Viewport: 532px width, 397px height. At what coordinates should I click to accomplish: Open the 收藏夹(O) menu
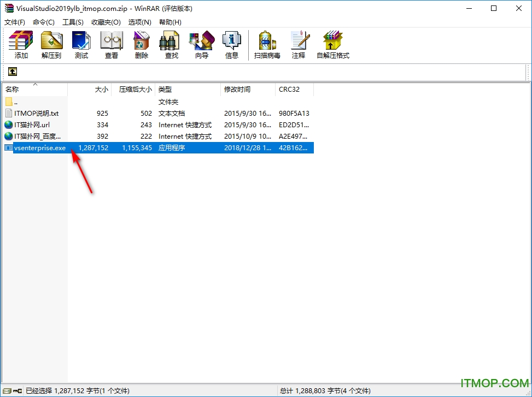(x=106, y=22)
